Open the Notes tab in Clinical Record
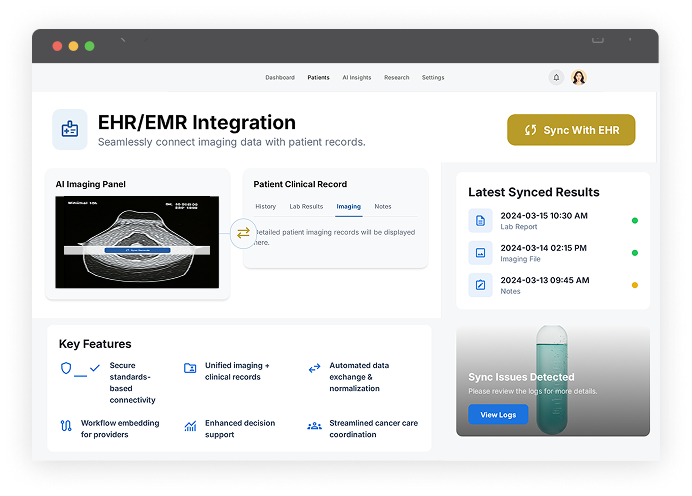692x496 pixels. click(382, 206)
